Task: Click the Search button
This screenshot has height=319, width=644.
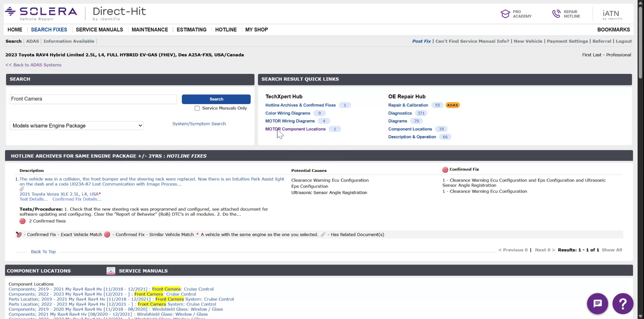Action: coord(216,99)
